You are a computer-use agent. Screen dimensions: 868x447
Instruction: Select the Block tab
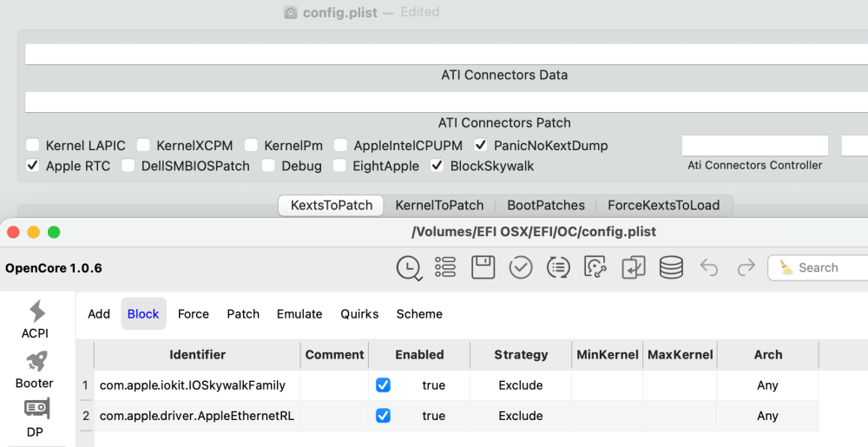[x=143, y=313]
